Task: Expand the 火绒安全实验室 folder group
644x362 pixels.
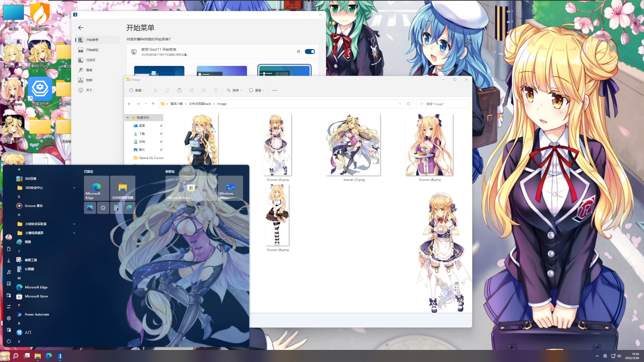Action: (74, 224)
